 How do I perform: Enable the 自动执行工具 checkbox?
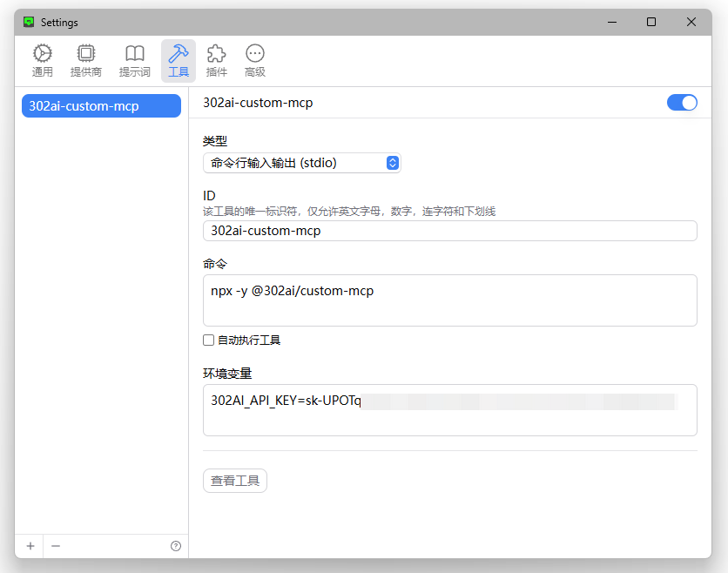coord(208,340)
